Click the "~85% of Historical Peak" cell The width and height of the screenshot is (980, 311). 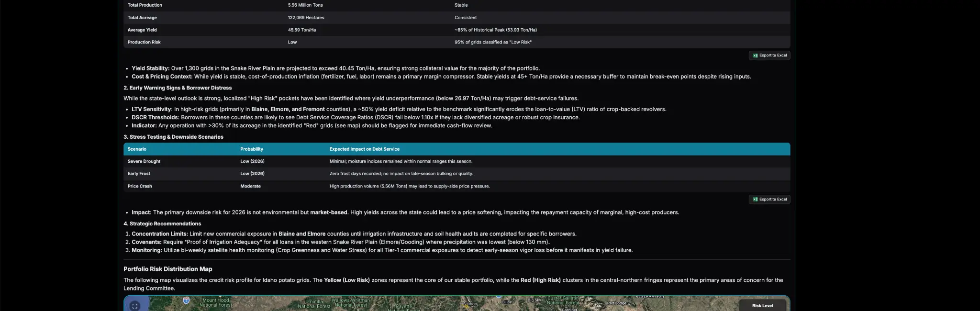point(496,30)
